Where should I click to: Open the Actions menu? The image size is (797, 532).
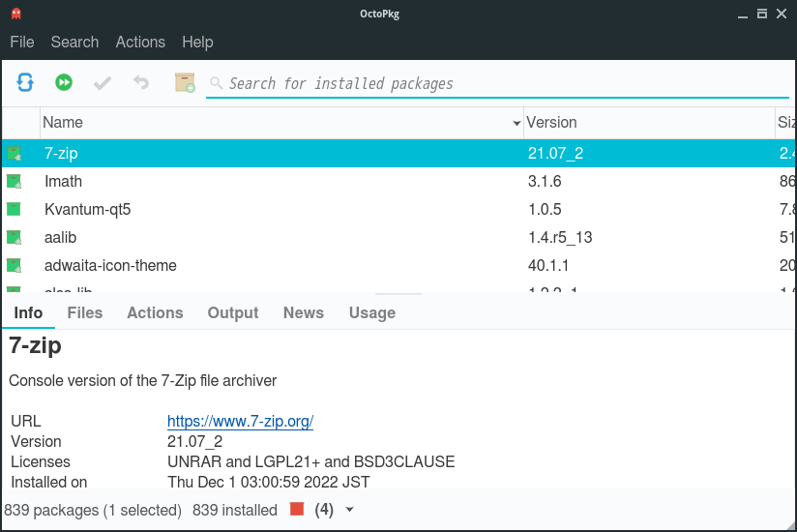click(x=140, y=42)
